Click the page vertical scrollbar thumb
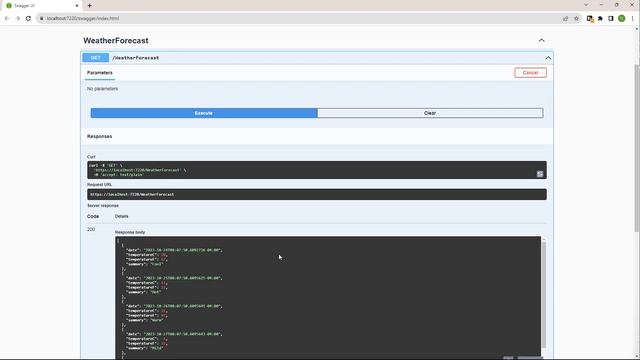Screen dimensions: 640x360 (637, 149)
